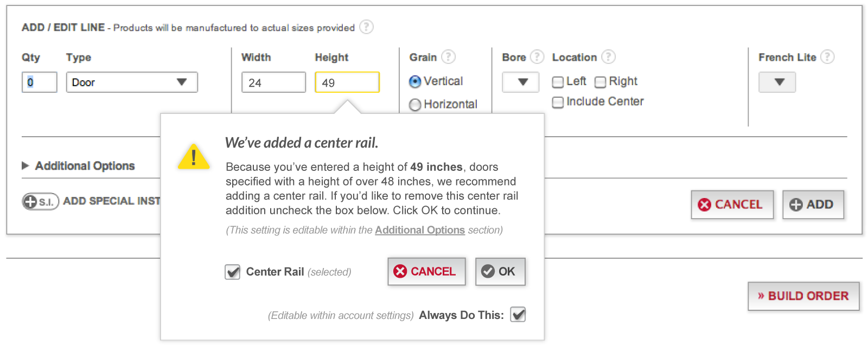Click OK in the center rail popup
This screenshot has width=868, height=345.
(x=500, y=271)
